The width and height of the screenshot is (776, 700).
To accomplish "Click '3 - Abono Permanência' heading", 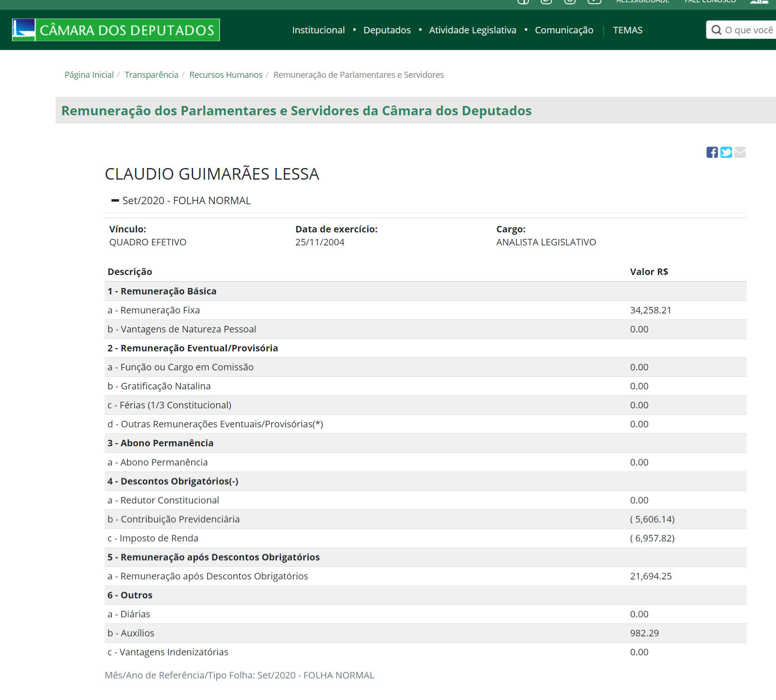I will point(160,443).
